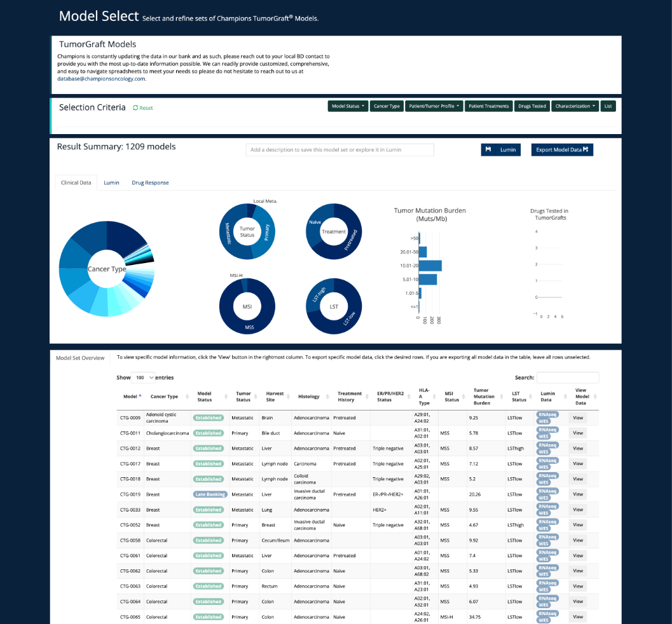Screen dimensions: 672x624
Task: Click the MSI-H value in CTG-0065 row
Action: [446, 617]
